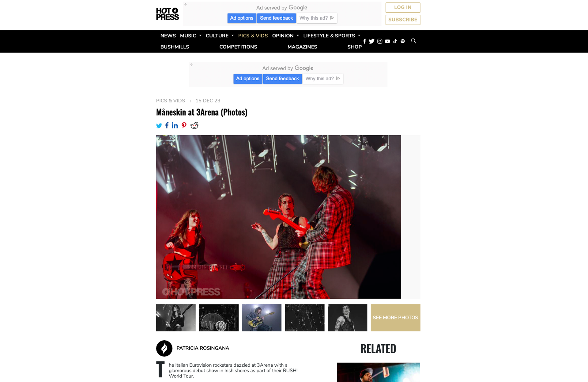This screenshot has height=382, width=588.
Task: Share article on Reddit
Action: click(194, 125)
